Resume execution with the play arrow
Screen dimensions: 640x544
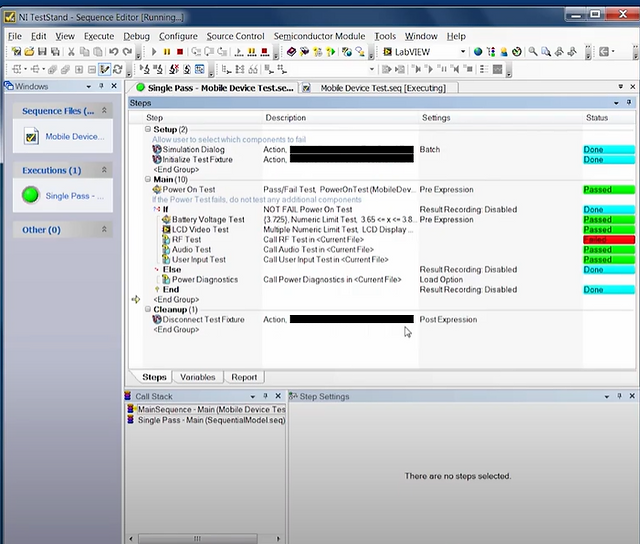[154, 51]
